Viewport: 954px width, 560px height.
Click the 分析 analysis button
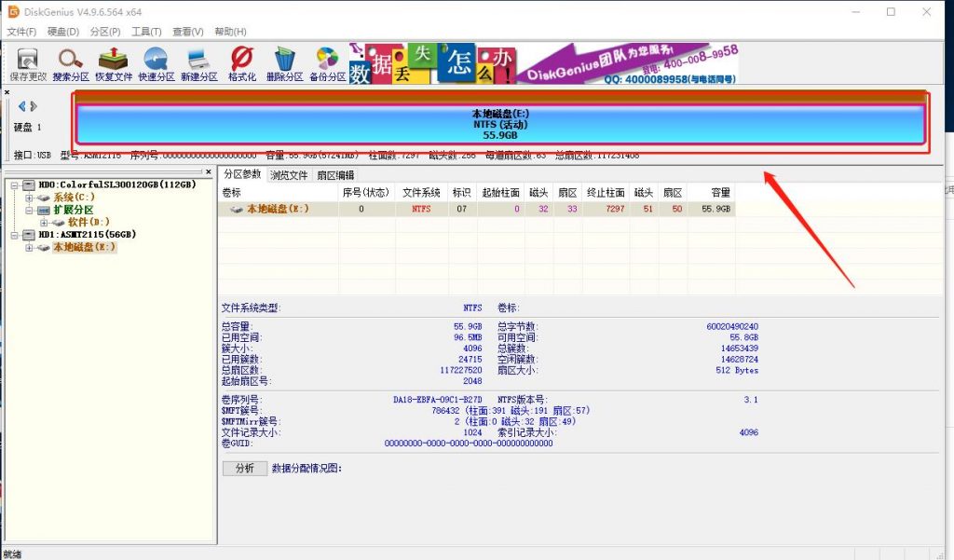coord(244,468)
